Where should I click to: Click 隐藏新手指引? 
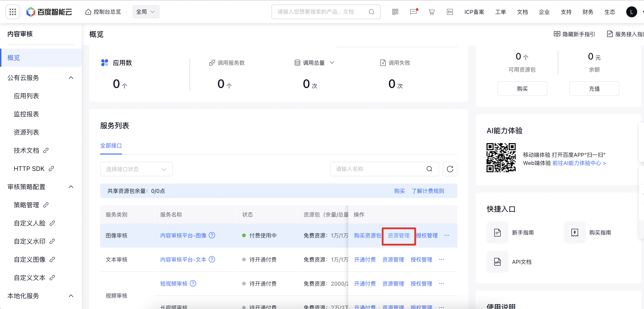point(574,34)
